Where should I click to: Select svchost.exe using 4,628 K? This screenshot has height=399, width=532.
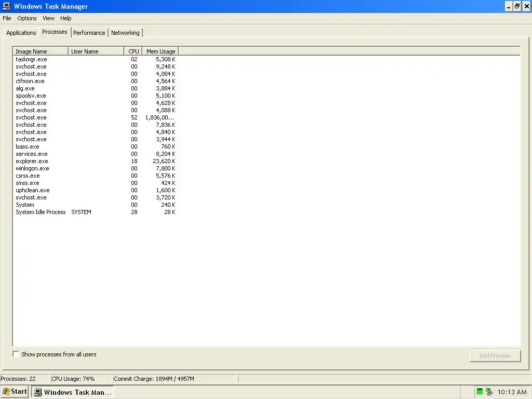coord(96,103)
